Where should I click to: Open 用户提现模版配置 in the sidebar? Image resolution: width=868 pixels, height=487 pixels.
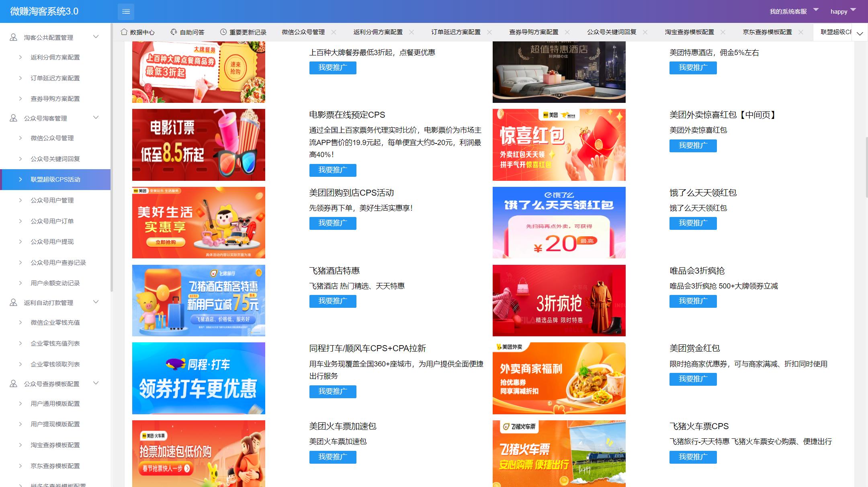pos(55,424)
